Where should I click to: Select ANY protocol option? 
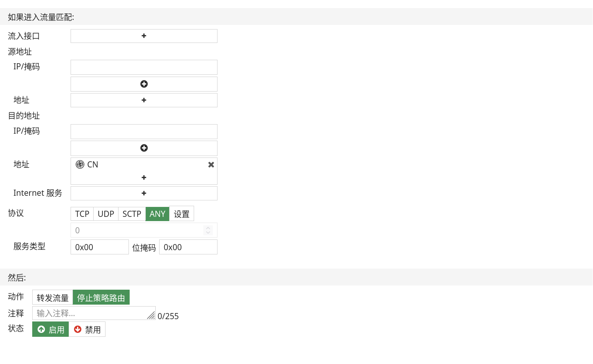click(157, 214)
